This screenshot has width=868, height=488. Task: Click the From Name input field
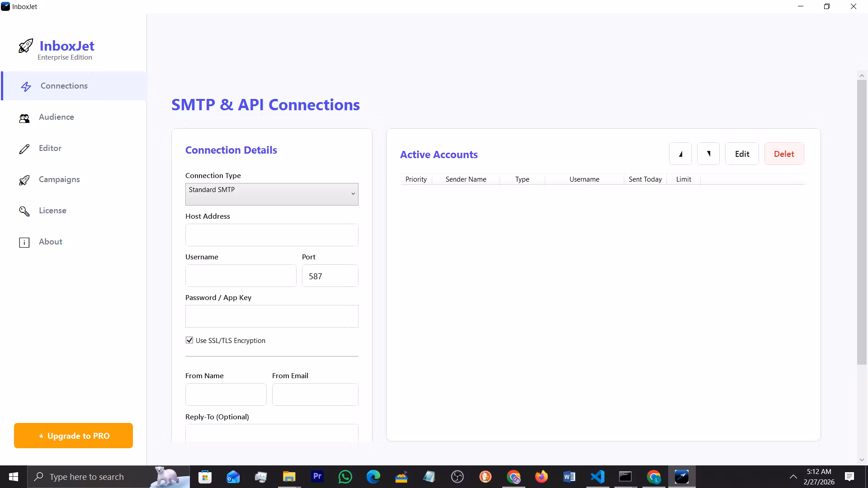click(x=226, y=394)
